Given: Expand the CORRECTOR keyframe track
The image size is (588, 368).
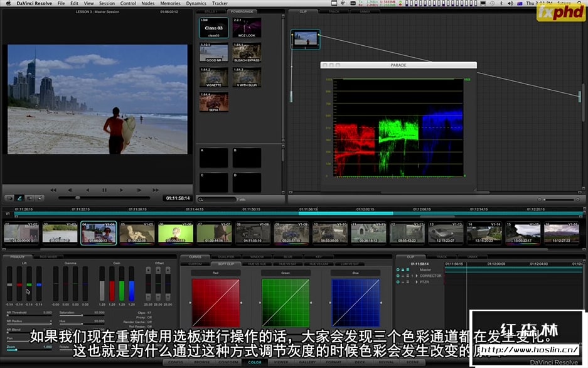Looking at the screenshot, I should point(417,276).
